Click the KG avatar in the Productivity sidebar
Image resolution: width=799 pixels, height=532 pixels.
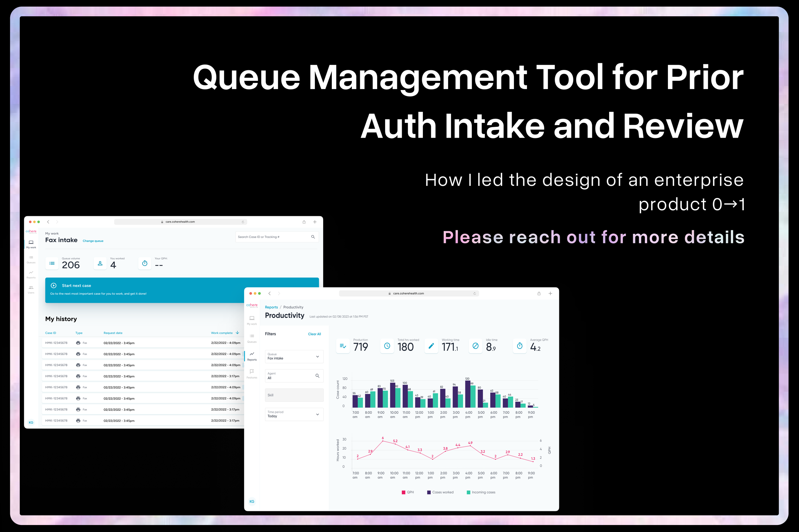coord(252,501)
